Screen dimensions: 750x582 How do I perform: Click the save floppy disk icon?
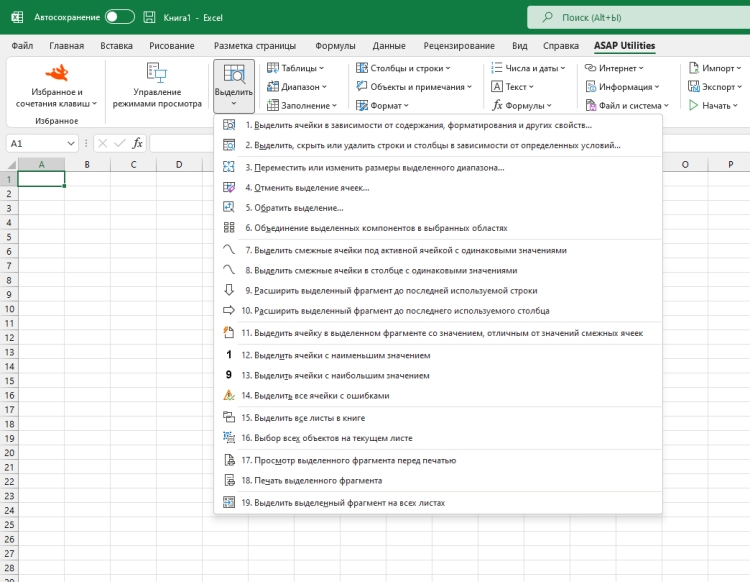click(x=149, y=18)
